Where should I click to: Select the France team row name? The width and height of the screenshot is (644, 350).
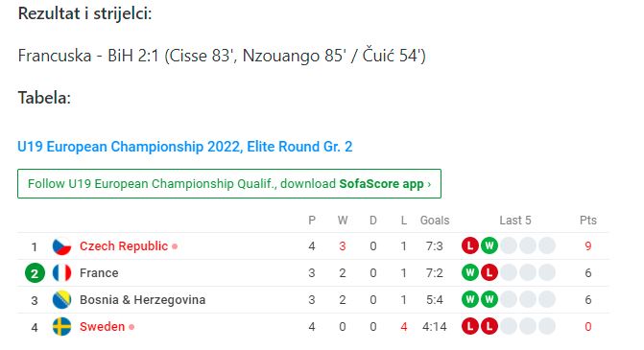click(x=99, y=273)
